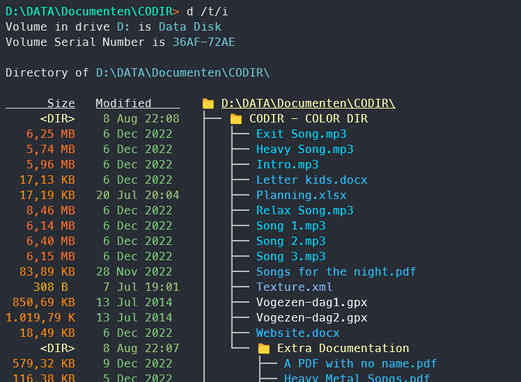Viewport: 521px width, 382px height.
Task: Click Vogezen-dag1.gpx file entry
Action: click(x=312, y=302)
